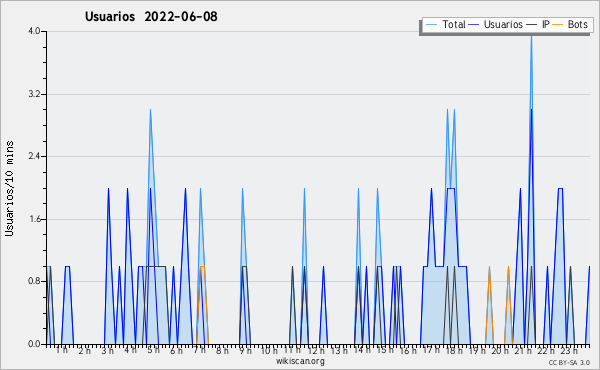Click the Bots legend entry
This screenshot has height=370, width=600.
pyautogui.click(x=570, y=24)
